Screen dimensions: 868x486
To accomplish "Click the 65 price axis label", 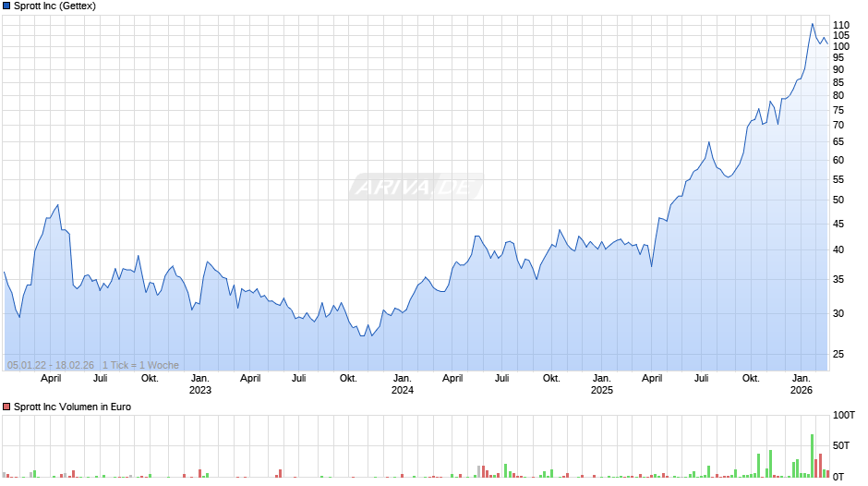I will pyautogui.click(x=838, y=142).
